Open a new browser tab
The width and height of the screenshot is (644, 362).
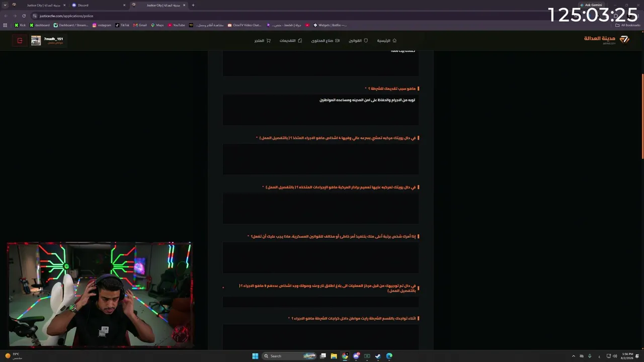[193, 5]
